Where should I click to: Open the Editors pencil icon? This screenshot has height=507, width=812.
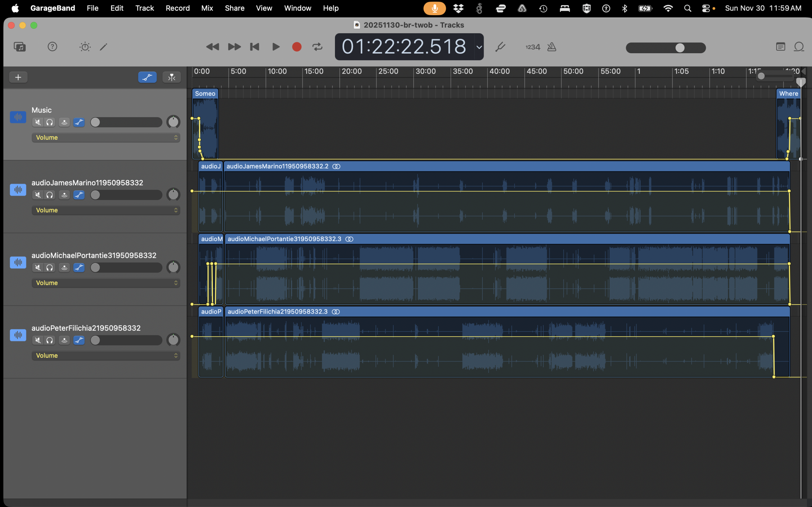(104, 47)
